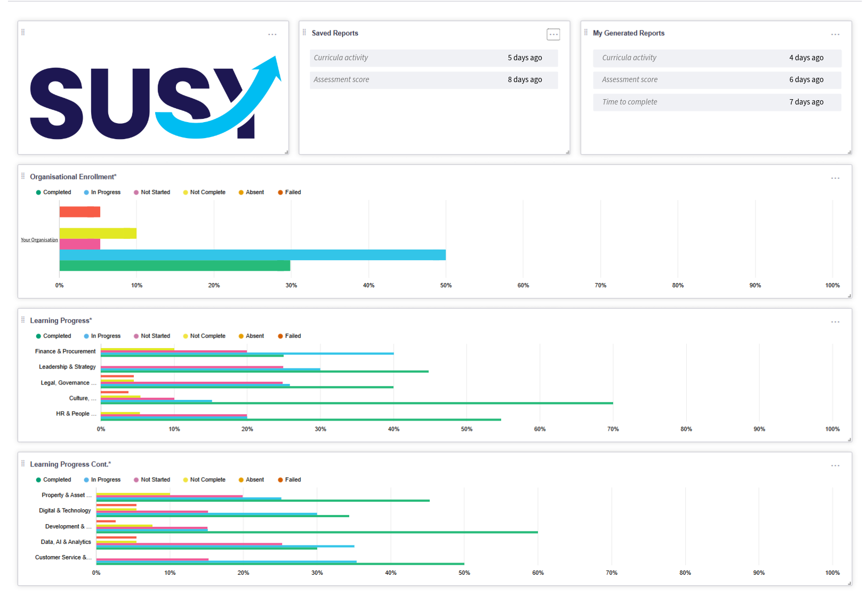
Task: Click the Your Organisation axis label link
Action: tap(39, 239)
